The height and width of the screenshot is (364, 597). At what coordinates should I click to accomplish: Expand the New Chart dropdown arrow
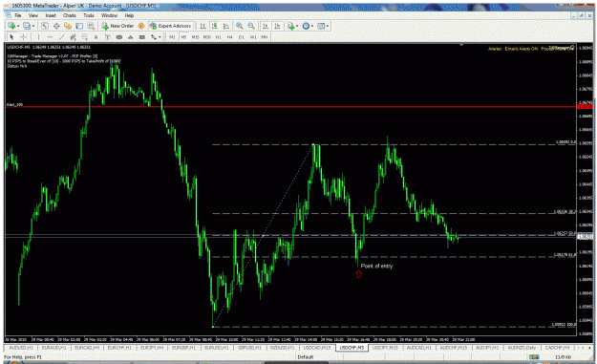(x=18, y=26)
